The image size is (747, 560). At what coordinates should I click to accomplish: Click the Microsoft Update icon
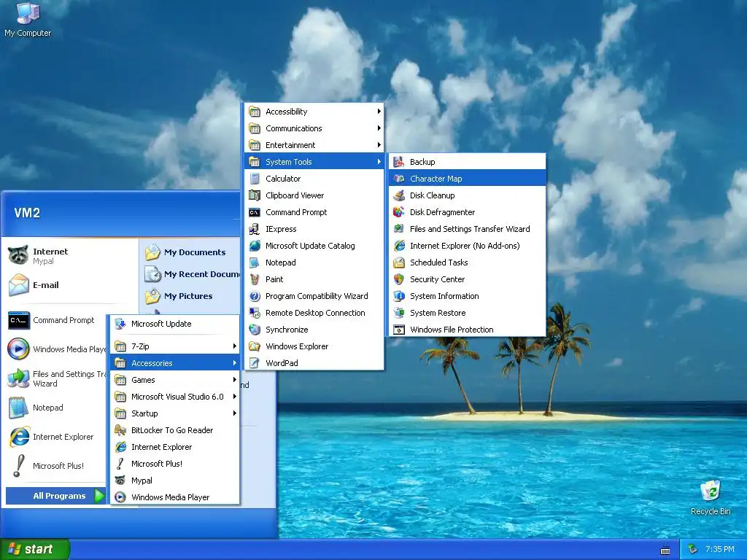(x=120, y=324)
